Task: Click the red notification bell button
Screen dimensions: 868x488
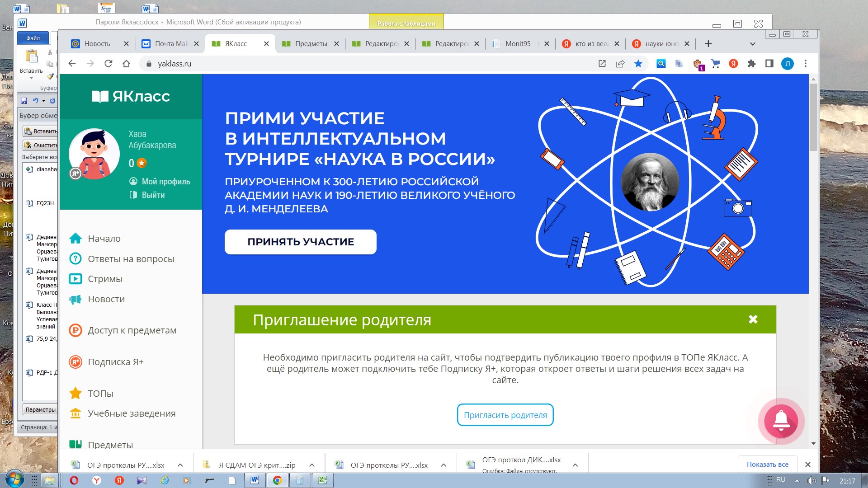Action: [781, 421]
